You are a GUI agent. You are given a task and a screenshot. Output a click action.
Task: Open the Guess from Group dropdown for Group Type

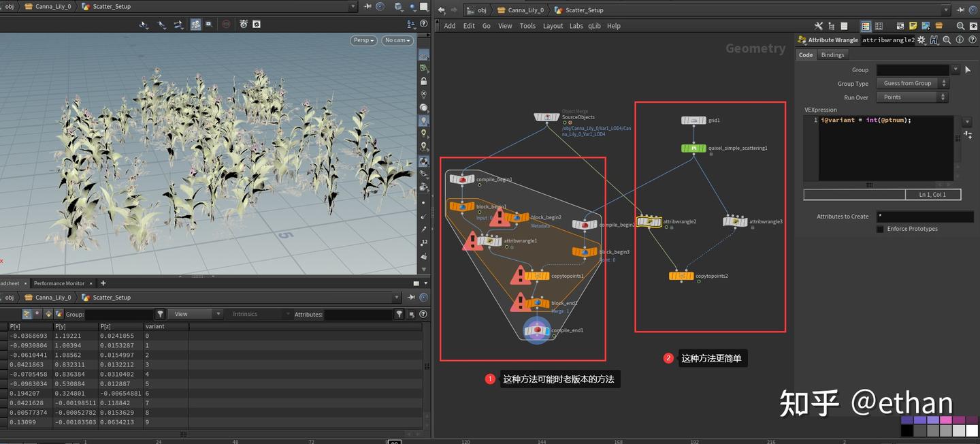click(x=912, y=83)
